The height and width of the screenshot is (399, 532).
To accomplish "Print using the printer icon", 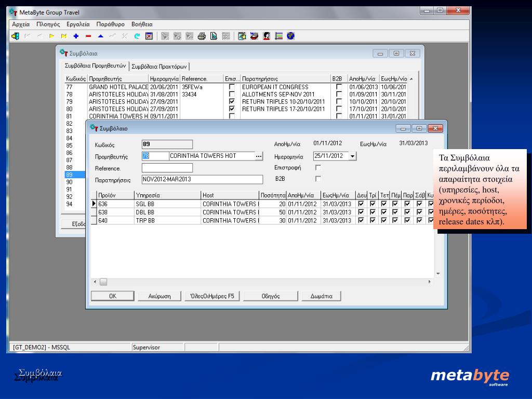I will pos(202,36).
